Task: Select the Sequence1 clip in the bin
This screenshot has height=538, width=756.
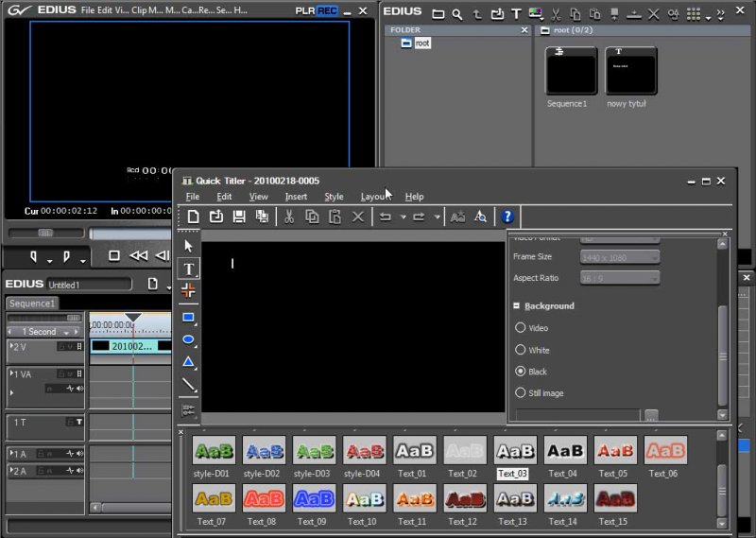Action: click(x=571, y=72)
